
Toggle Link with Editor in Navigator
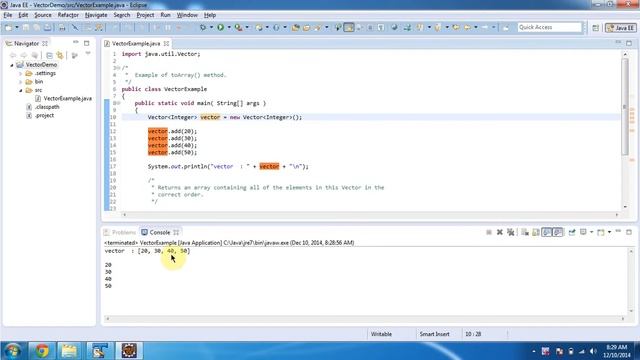pos(60,55)
